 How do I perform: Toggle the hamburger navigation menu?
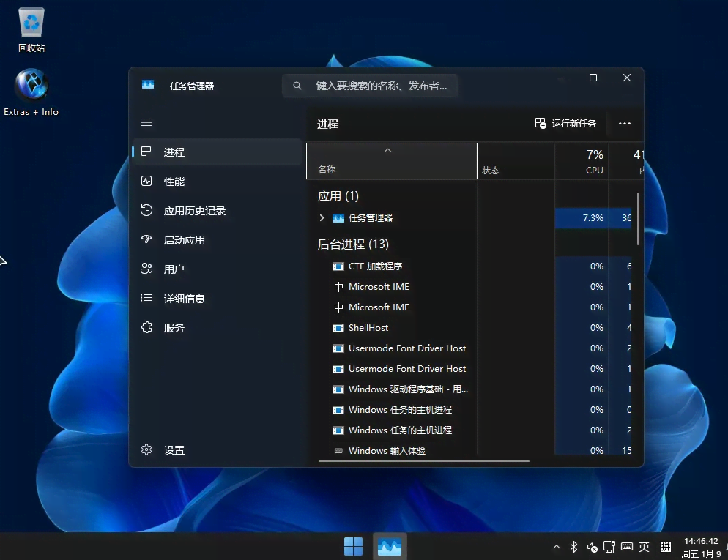[x=146, y=123]
